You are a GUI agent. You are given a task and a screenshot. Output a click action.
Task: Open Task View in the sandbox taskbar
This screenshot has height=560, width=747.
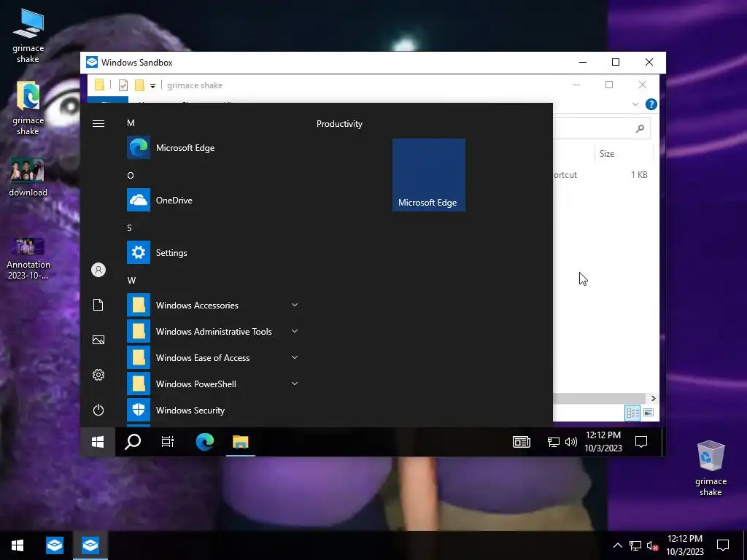168,442
